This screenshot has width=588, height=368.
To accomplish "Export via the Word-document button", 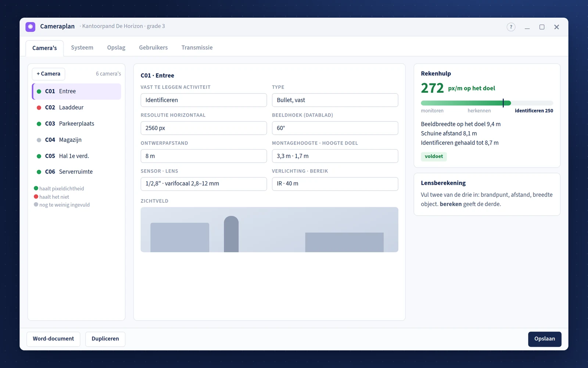I will coord(53,339).
